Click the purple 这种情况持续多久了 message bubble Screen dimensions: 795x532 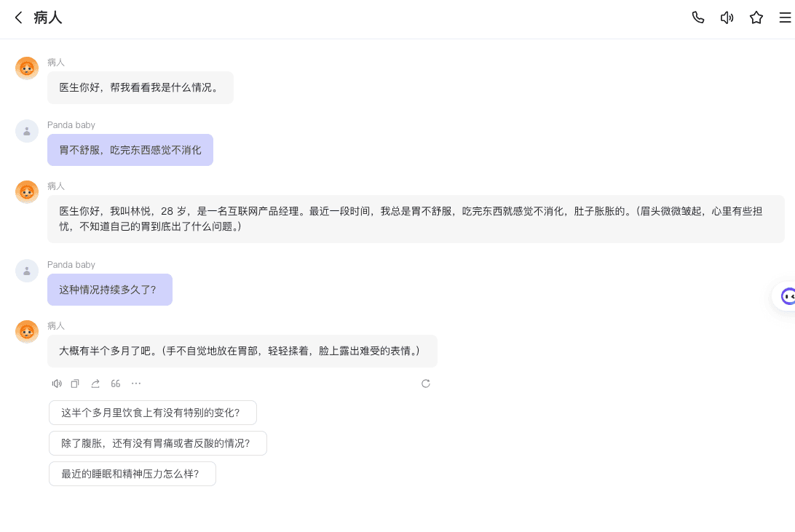pos(109,290)
